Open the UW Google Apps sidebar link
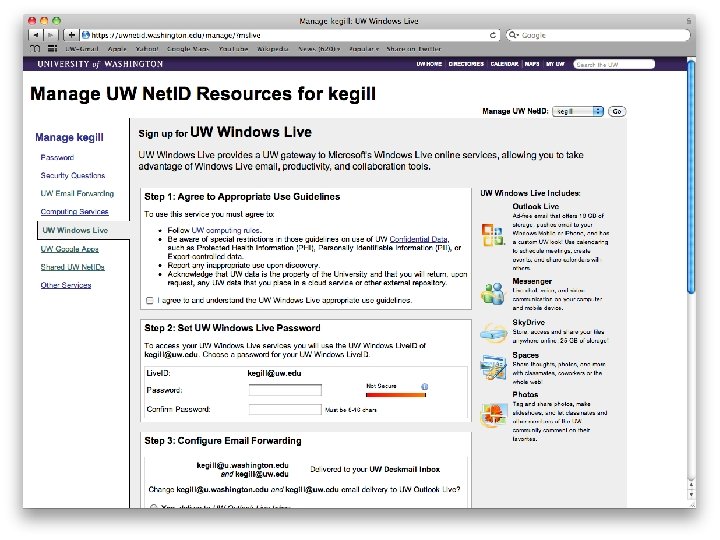Viewport: 720px width, 540px height. point(69,249)
